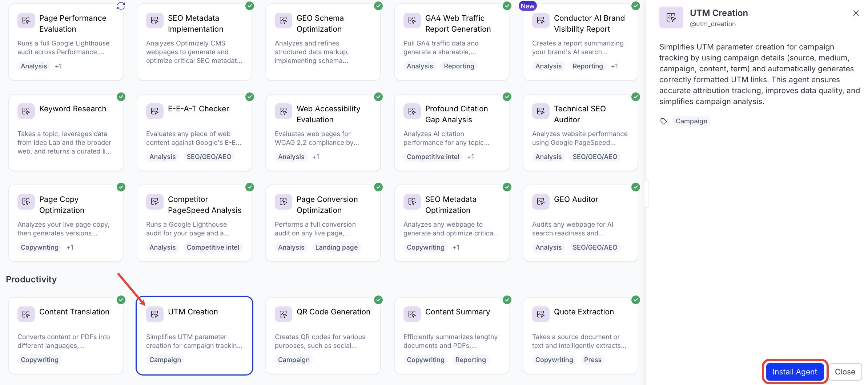Viewport: 868px width, 385px height.
Task: Click the Quote Extraction agent icon
Action: click(541, 314)
